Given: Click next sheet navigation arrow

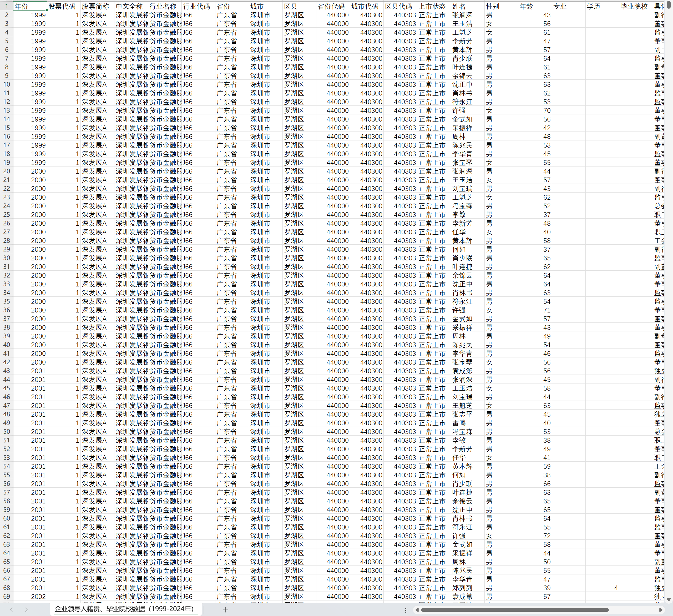Looking at the screenshot, I should click(26, 610).
